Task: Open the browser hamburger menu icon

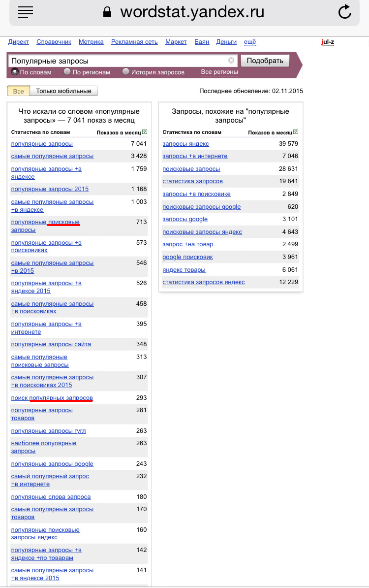Action: 25,13
